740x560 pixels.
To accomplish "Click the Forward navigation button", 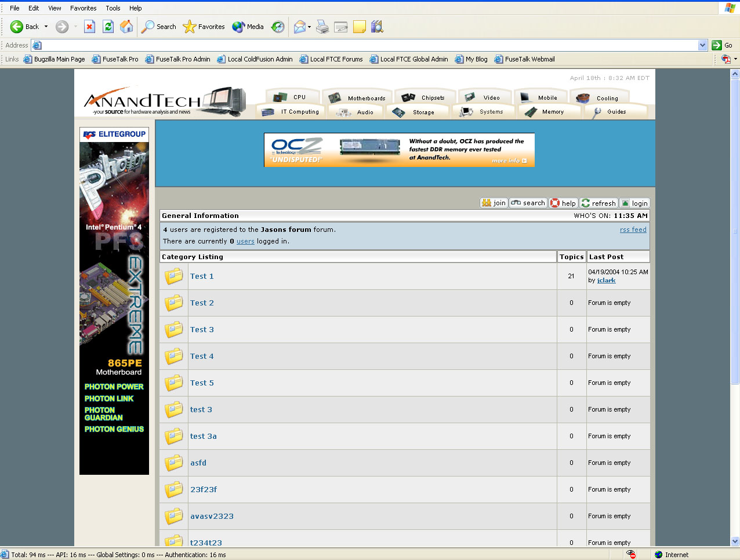I will [x=62, y=27].
